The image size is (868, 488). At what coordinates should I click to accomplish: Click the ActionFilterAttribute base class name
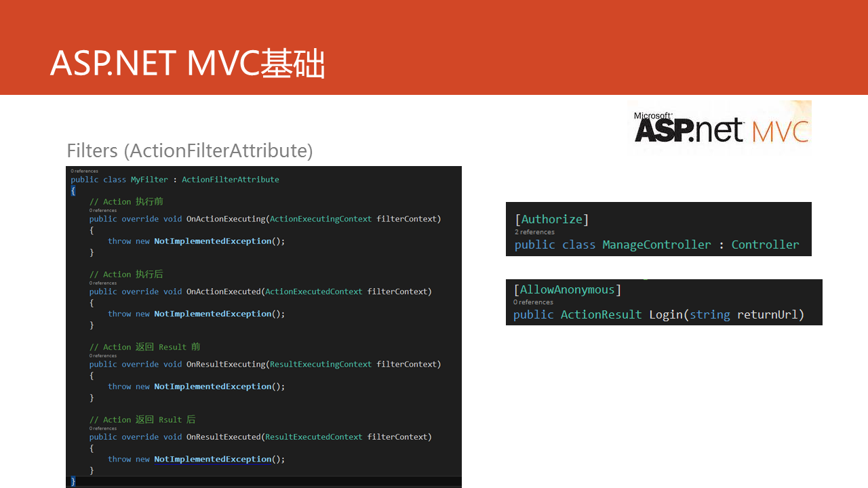231,180
